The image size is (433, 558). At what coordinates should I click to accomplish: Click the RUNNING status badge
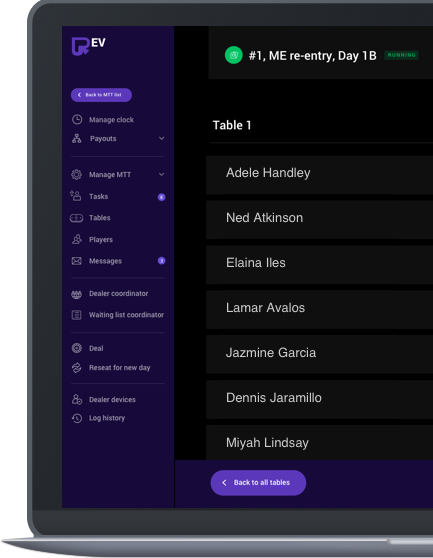pos(401,55)
